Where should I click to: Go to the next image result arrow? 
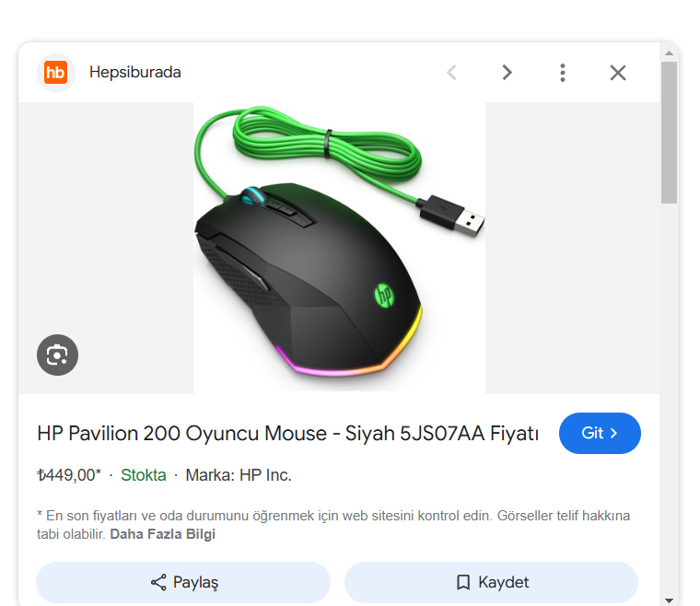pyautogui.click(x=507, y=73)
